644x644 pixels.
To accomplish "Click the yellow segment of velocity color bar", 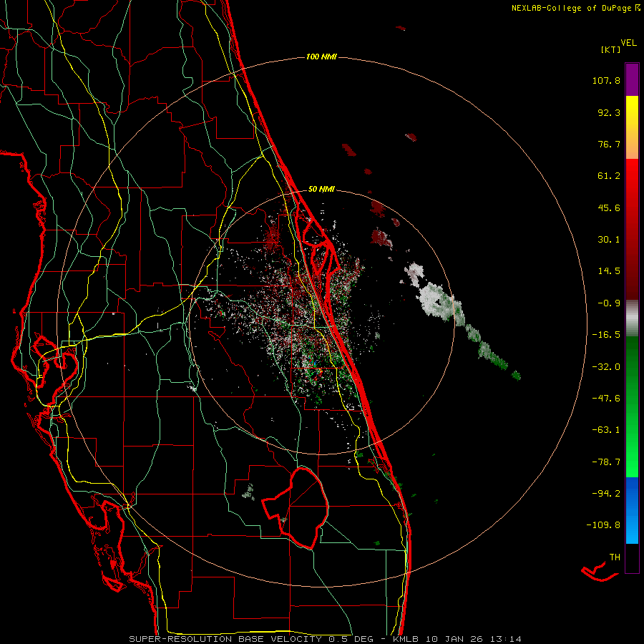I will pos(632,127).
